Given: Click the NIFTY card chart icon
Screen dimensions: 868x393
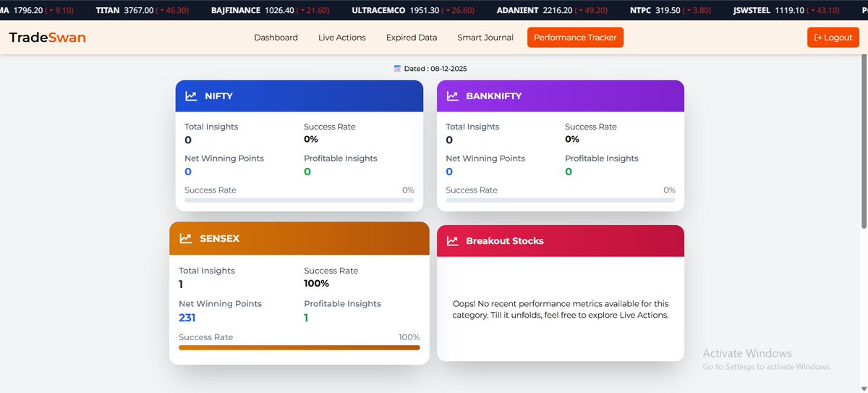Looking at the screenshot, I should tap(191, 96).
